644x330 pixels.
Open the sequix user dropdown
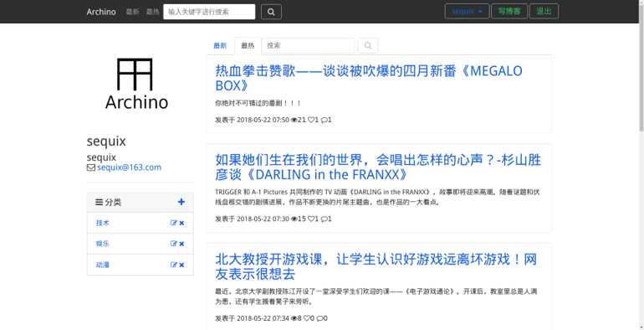[x=467, y=12]
